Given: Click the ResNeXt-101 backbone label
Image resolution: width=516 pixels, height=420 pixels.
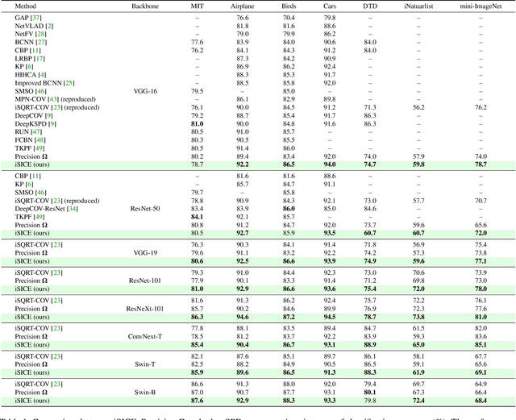Looking at the screenshot, I should (x=145, y=309).
